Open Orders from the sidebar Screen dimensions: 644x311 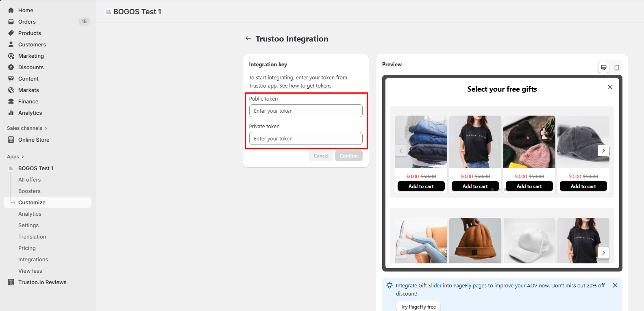(27, 22)
